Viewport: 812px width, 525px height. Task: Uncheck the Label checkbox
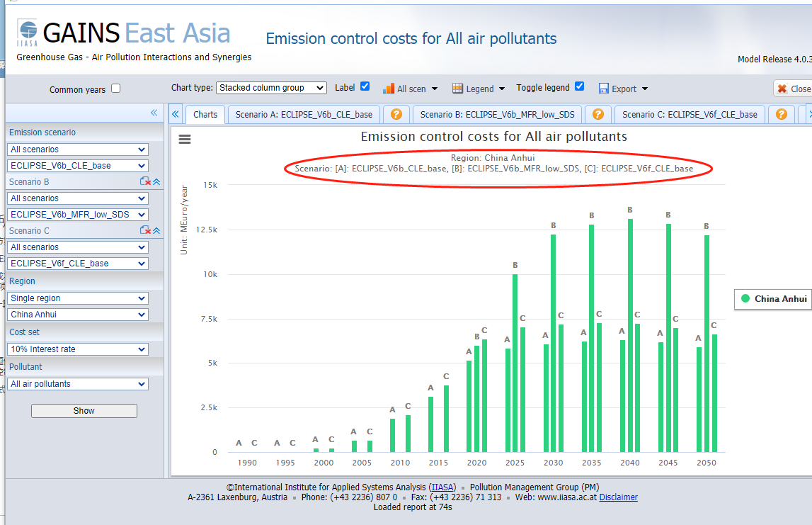[x=365, y=86]
